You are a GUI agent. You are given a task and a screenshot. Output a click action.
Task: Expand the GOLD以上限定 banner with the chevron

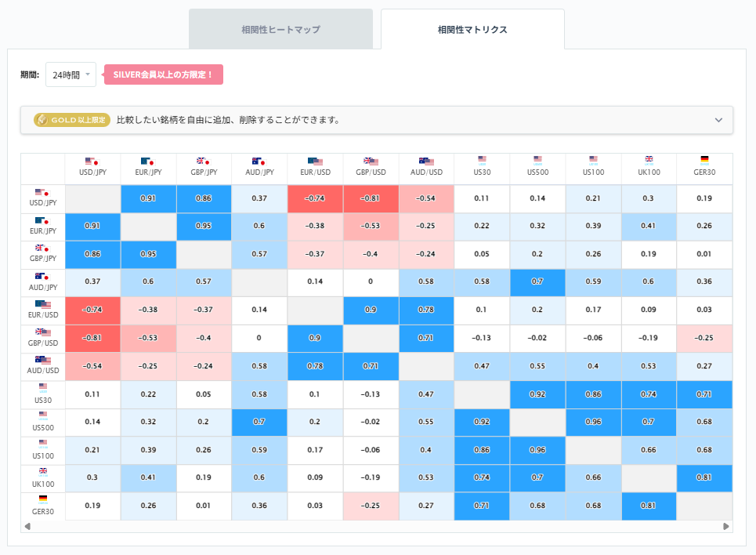click(718, 119)
